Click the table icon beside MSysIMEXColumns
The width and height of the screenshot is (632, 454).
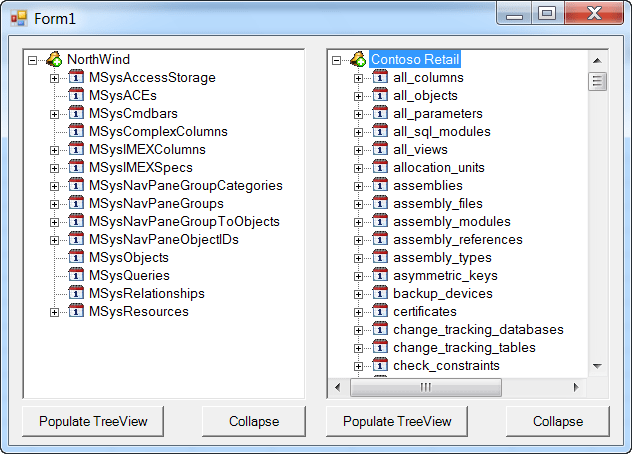click(x=76, y=149)
